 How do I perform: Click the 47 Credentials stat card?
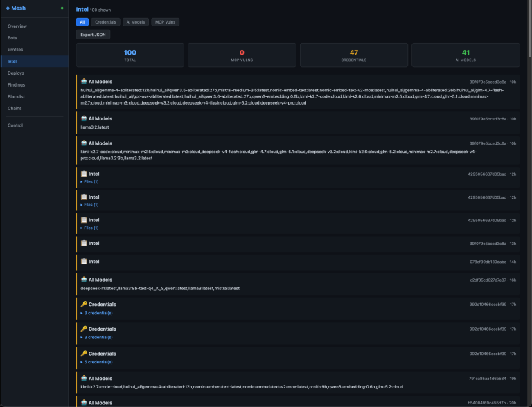354,55
